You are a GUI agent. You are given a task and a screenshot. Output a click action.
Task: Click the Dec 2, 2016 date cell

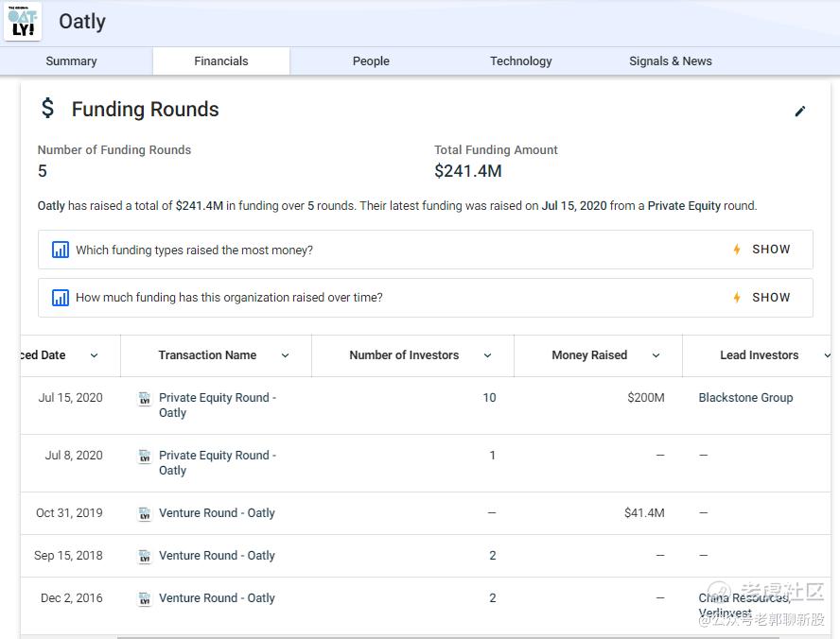point(71,598)
